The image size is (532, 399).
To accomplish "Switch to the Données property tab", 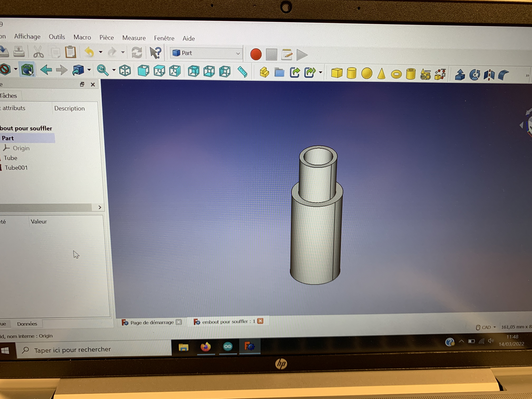I will (x=27, y=324).
